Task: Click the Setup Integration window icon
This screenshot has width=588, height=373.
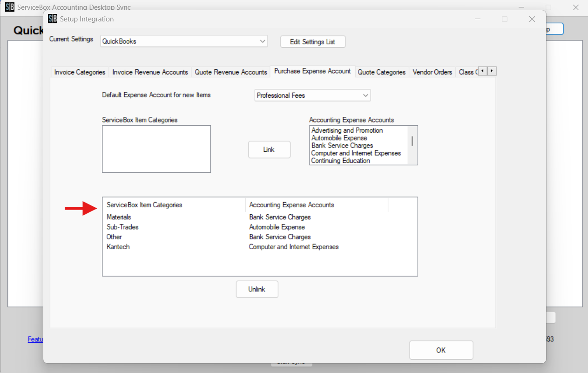Action: coord(53,19)
